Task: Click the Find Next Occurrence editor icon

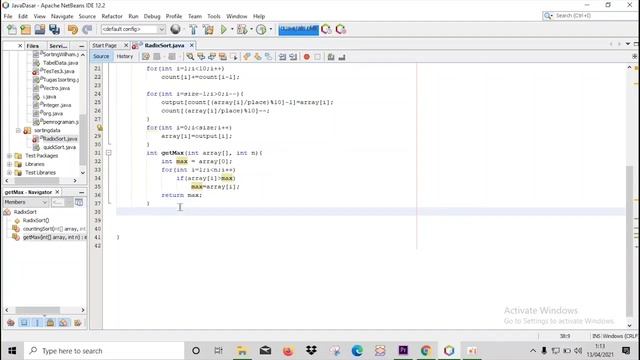Action: pyautogui.click(x=212, y=57)
